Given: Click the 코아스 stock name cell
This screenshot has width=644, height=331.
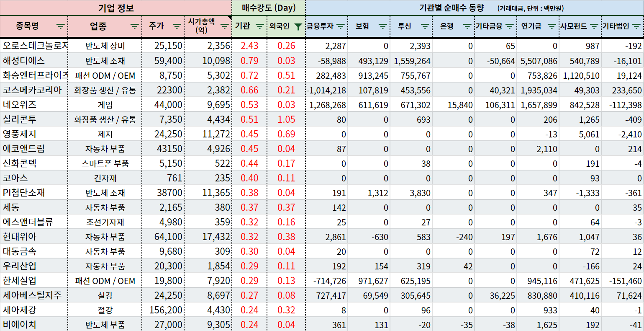Looking at the screenshot, I should pos(34,178).
